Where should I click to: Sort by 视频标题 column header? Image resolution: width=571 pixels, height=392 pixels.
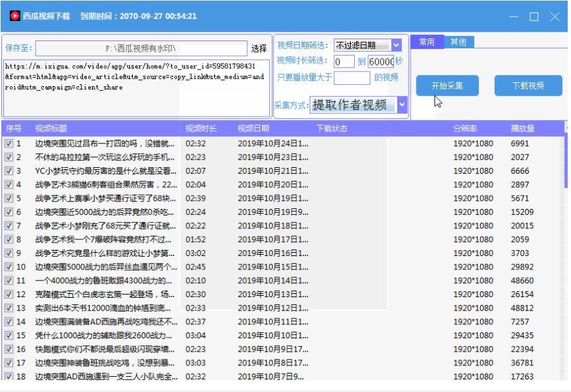coord(51,128)
